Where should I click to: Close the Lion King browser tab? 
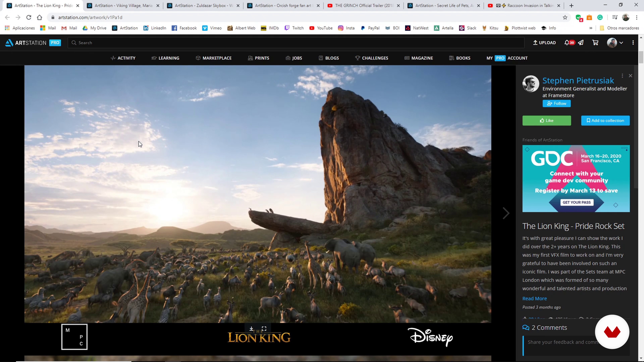click(x=78, y=6)
